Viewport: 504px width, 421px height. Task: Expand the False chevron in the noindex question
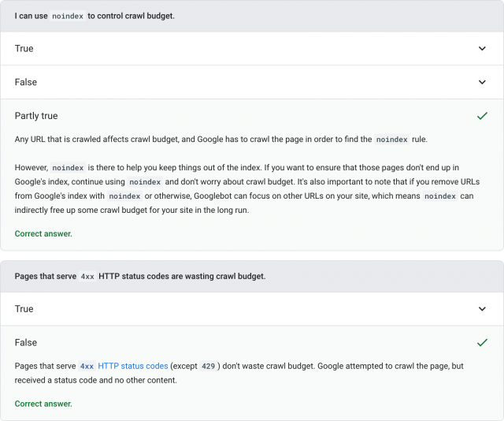(x=482, y=82)
